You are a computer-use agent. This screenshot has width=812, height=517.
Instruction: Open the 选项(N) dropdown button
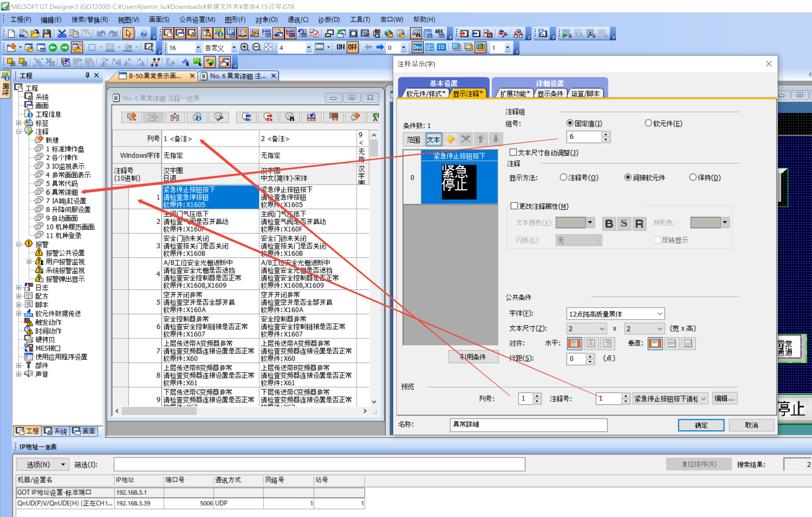coord(43,464)
